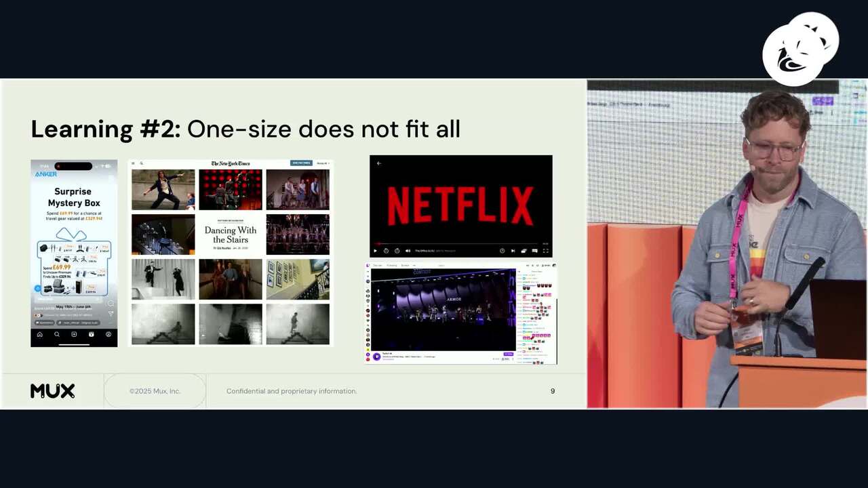Screen dimensions: 868x488
Task: Click the New York Times search icon
Action: [x=141, y=163]
